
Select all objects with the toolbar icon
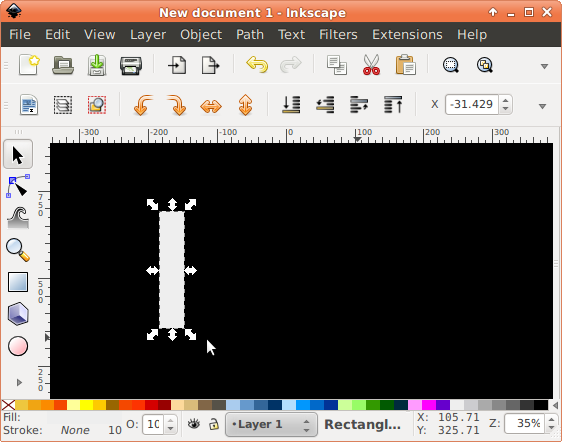[29, 105]
